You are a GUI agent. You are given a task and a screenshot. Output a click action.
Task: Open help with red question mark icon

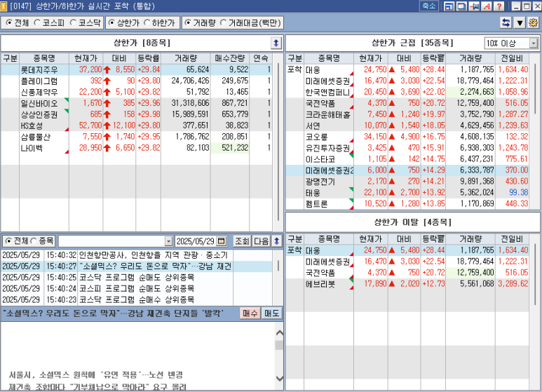(499, 6)
